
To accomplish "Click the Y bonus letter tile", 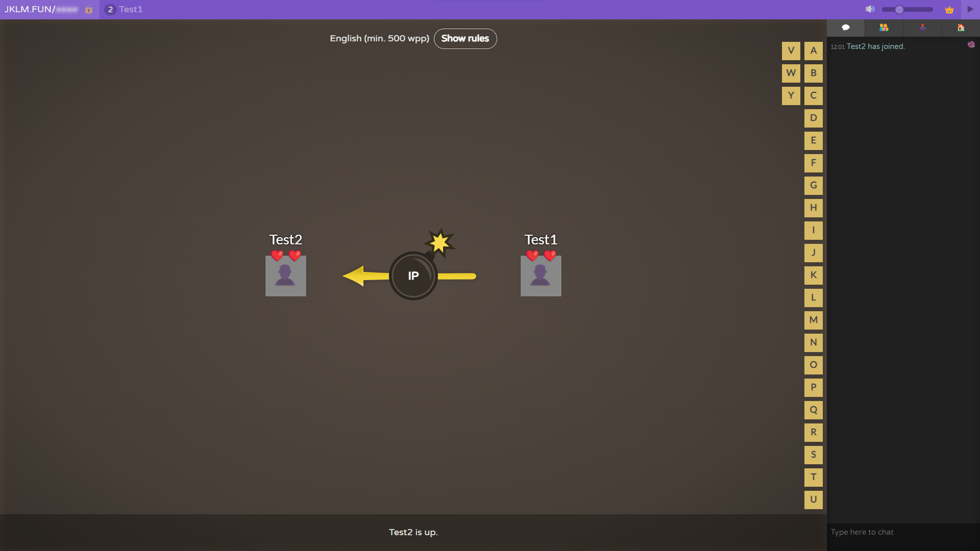I will [791, 95].
